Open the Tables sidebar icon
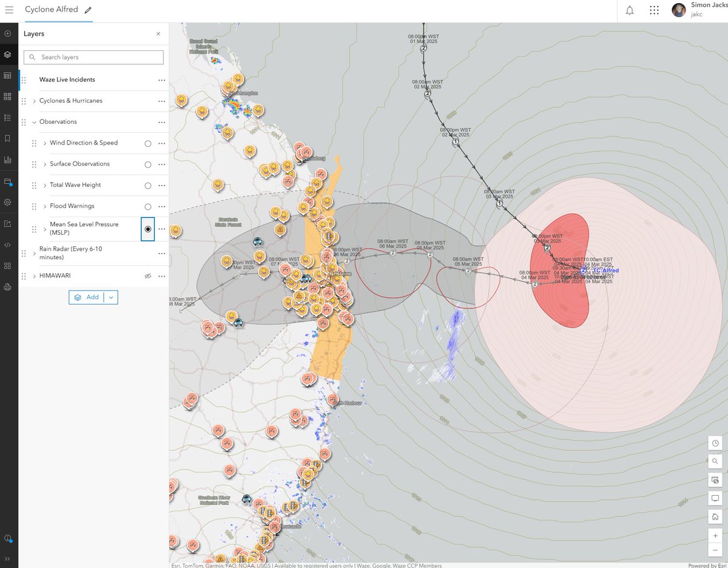 (8, 76)
